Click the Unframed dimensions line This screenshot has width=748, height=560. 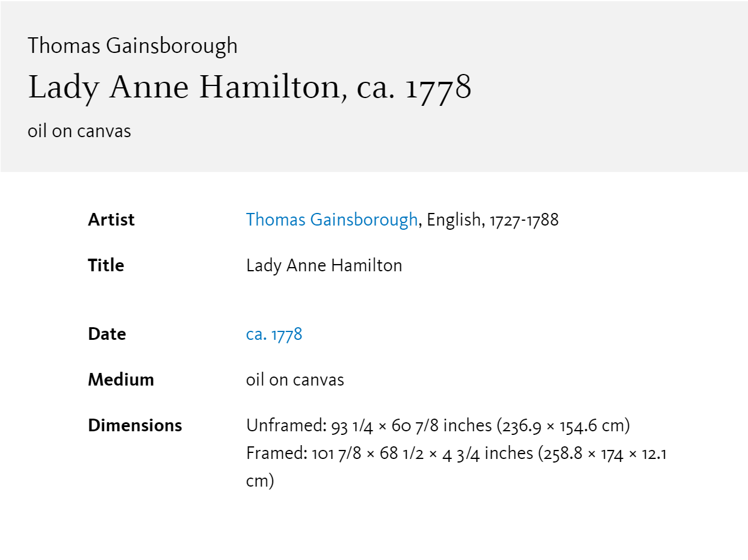coord(438,425)
